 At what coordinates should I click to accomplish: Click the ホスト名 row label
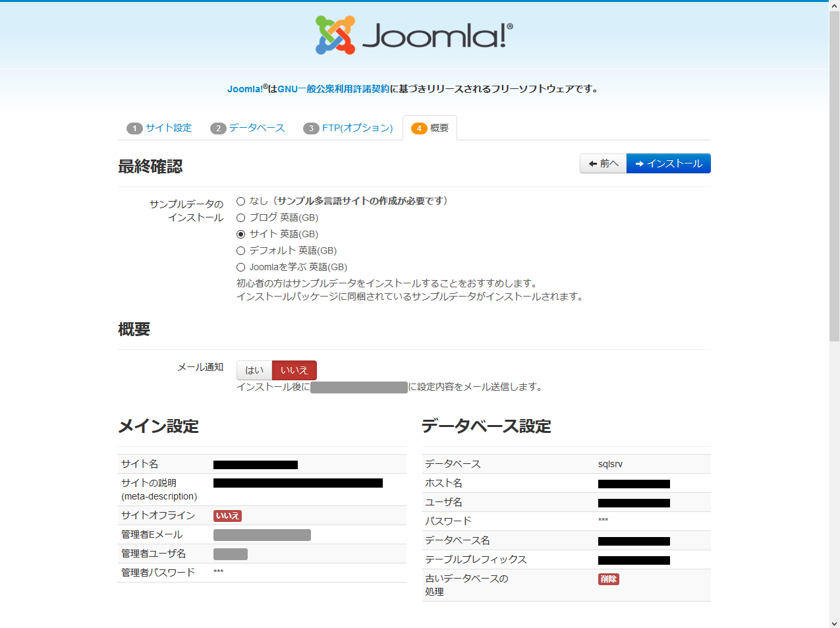tap(443, 483)
